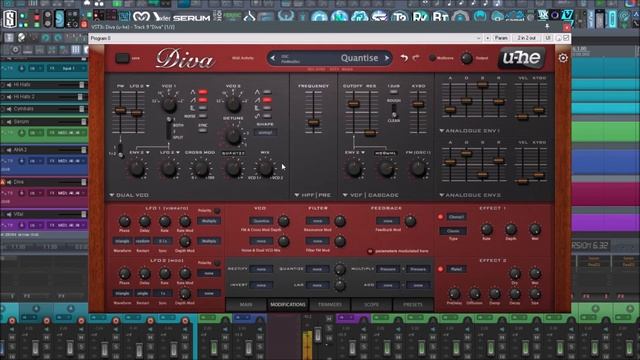This screenshot has width=640, height=360.
Task: Toggle VCO 1 sawtooth waveform
Action: 203,100
